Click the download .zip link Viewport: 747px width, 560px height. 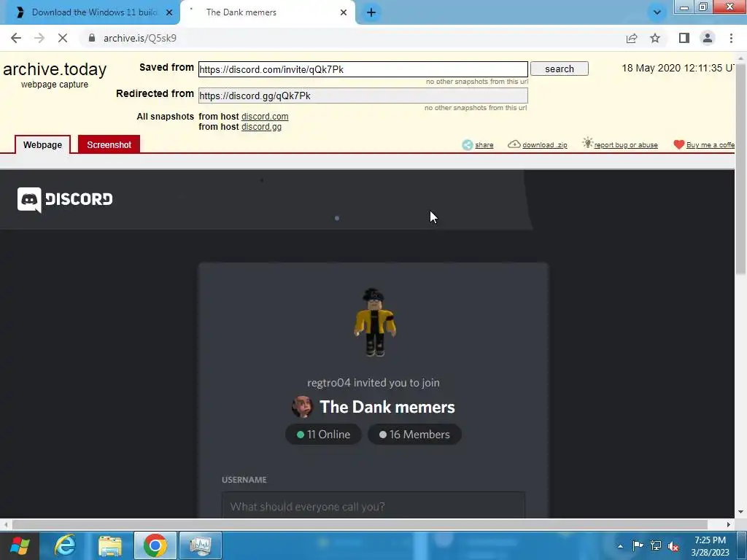point(538,145)
